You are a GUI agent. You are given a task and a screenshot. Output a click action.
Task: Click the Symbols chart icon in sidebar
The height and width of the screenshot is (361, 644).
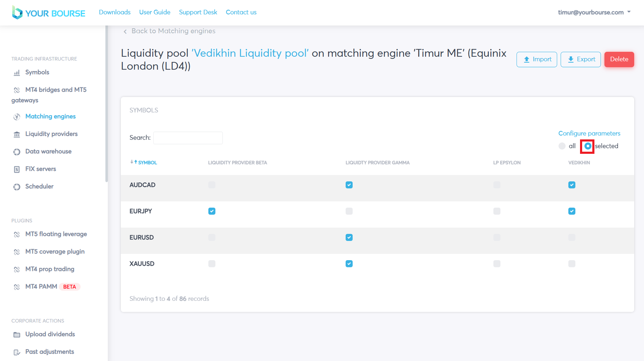click(x=17, y=73)
